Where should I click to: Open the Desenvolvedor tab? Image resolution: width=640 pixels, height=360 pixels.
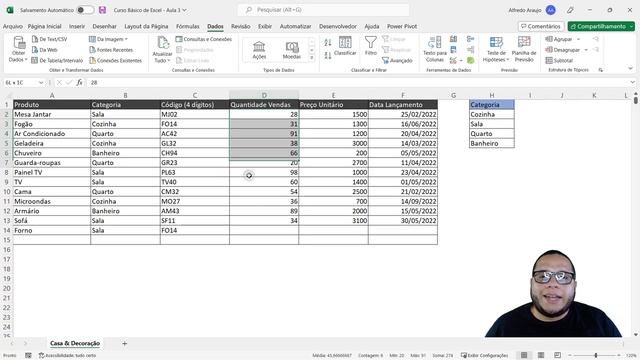click(338, 26)
